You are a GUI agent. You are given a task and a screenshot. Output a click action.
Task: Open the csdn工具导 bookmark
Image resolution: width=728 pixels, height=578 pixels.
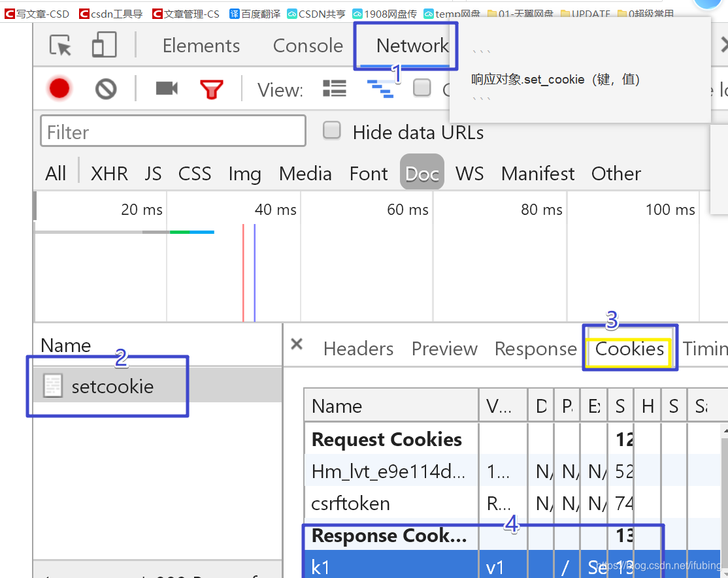(x=111, y=14)
